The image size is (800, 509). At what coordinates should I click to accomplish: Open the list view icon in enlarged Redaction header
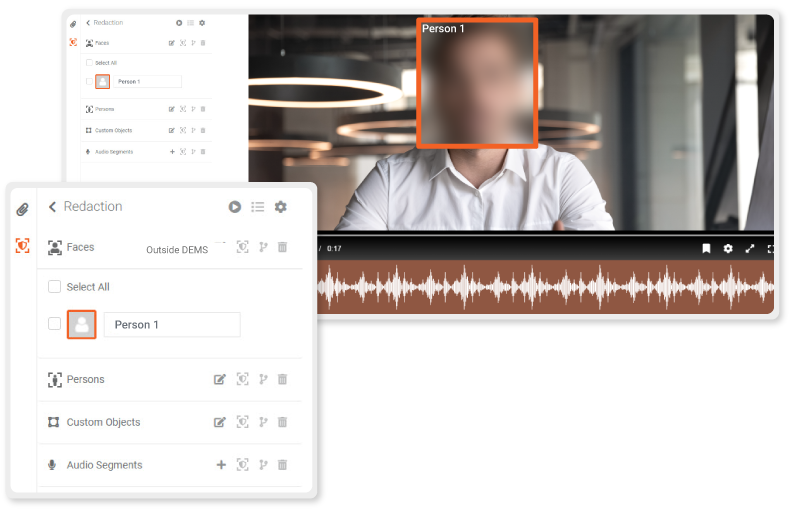(257, 207)
